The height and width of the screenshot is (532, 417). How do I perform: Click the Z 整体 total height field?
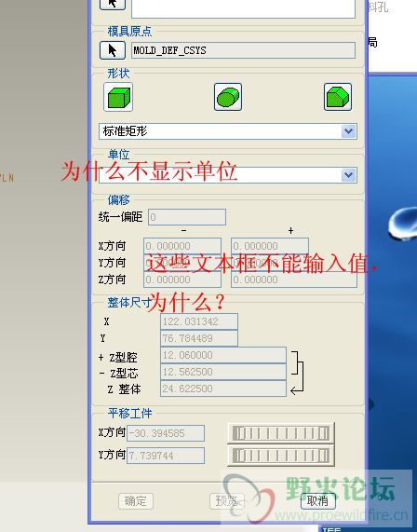point(223,389)
